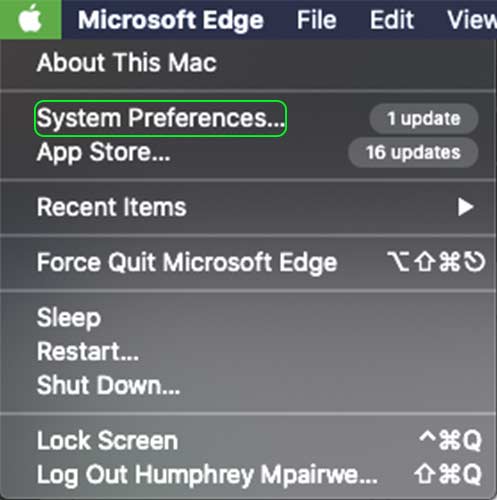Screen dimensions: 497x500
Task: Select About This Mac
Action: 127,62
